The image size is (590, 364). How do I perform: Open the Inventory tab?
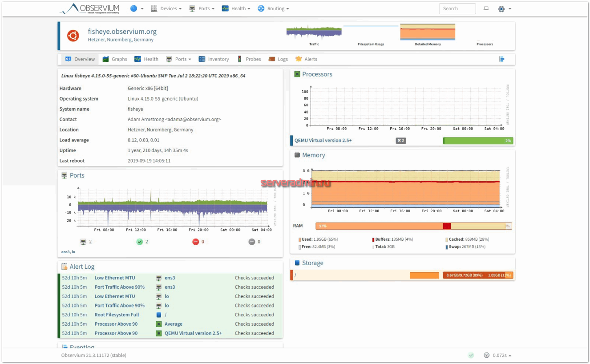click(214, 59)
